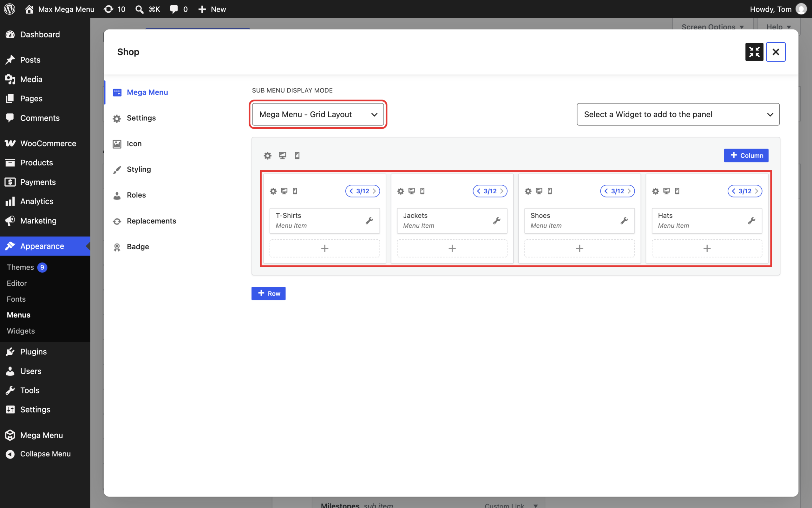812x508 pixels.
Task: Open Hats menu item wrench settings
Action: [752, 221]
